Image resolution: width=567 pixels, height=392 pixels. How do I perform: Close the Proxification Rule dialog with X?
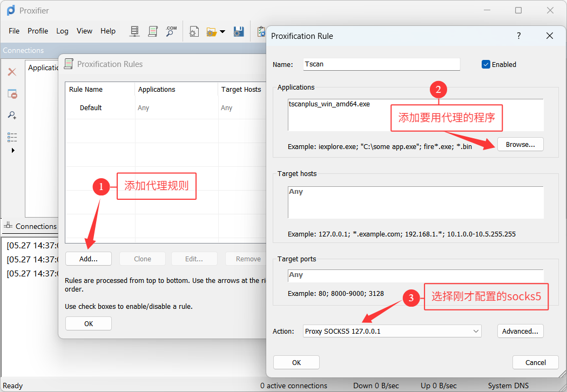[x=550, y=36]
